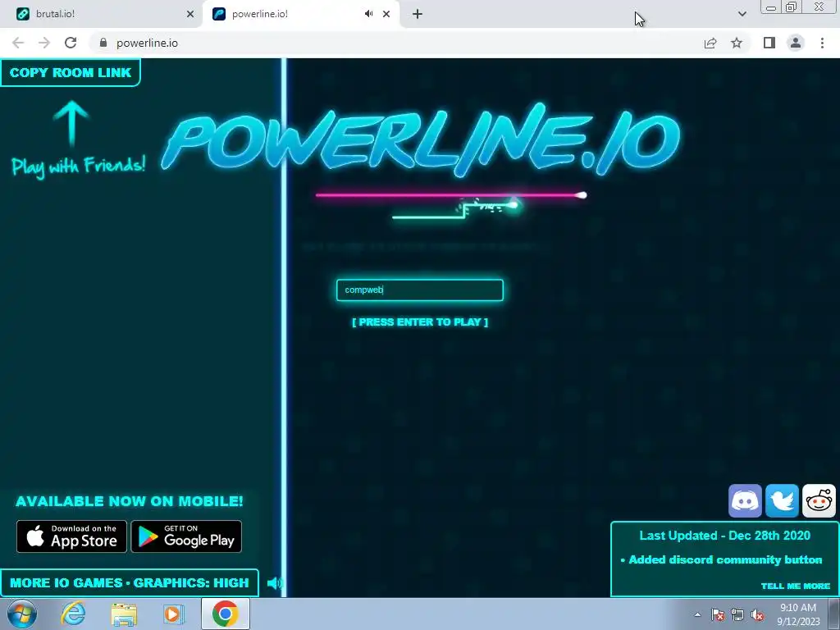This screenshot has width=840, height=630.
Task: Open the Twitter bird icon
Action: pyautogui.click(x=782, y=501)
